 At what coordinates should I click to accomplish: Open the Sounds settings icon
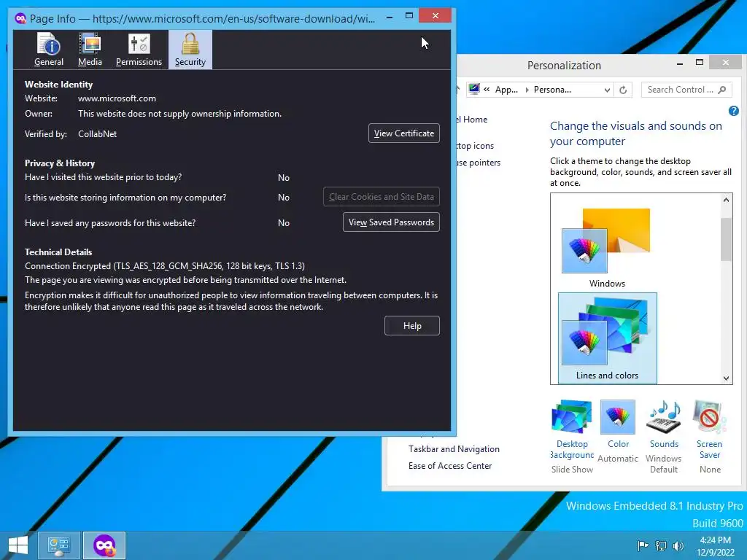point(664,416)
